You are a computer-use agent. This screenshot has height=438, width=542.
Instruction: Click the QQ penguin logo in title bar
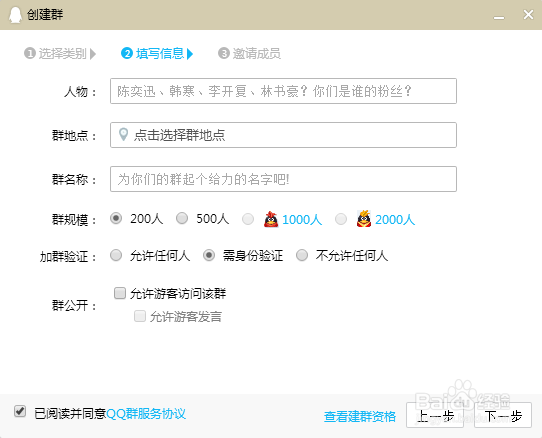[x=15, y=15]
